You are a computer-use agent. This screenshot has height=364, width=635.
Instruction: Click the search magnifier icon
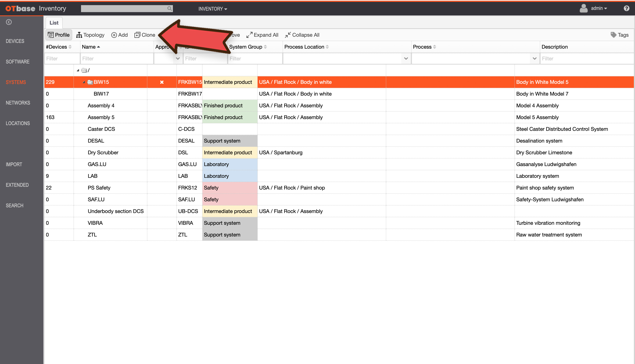tap(170, 8)
